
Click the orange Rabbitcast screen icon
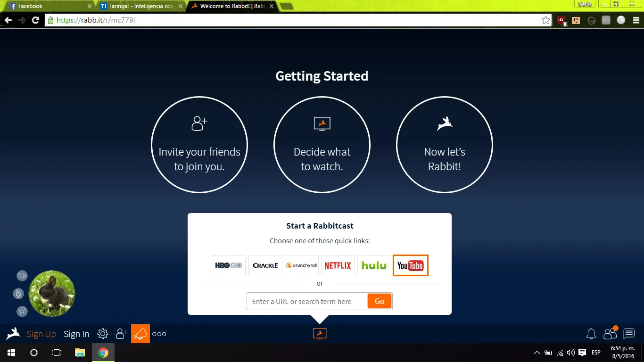[320, 334]
